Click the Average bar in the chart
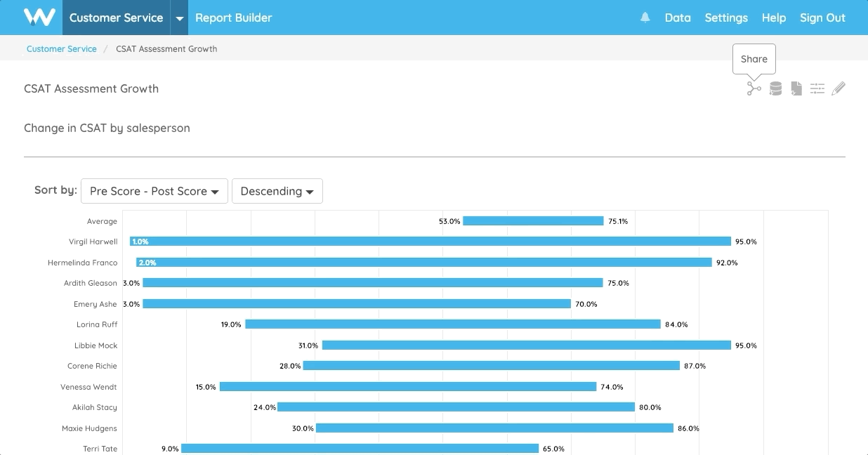The height and width of the screenshot is (455, 868). (x=534, y=220)
